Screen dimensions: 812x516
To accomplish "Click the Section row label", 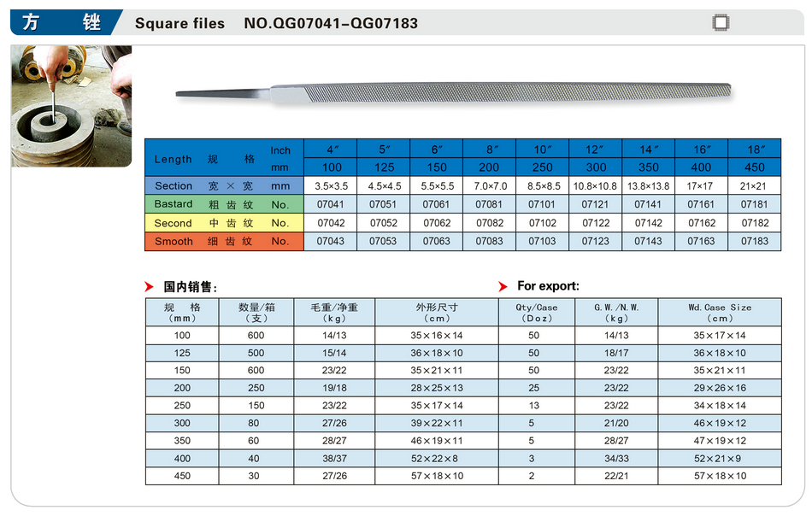I will [x=224, y=185].
